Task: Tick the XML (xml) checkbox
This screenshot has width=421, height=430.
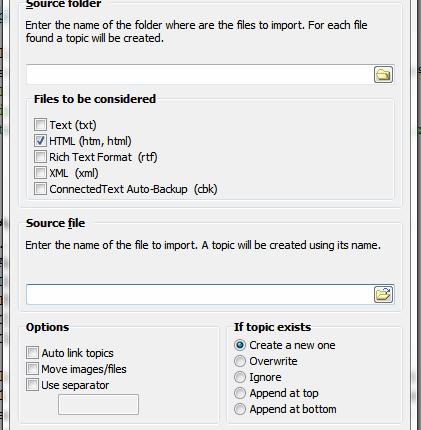Action: tap(40, 173)
